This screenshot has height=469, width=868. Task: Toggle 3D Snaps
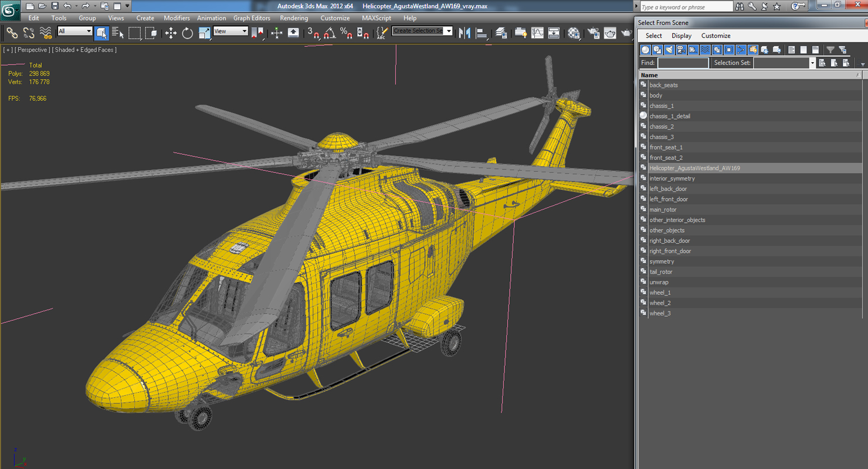click(x=313, y=33)
